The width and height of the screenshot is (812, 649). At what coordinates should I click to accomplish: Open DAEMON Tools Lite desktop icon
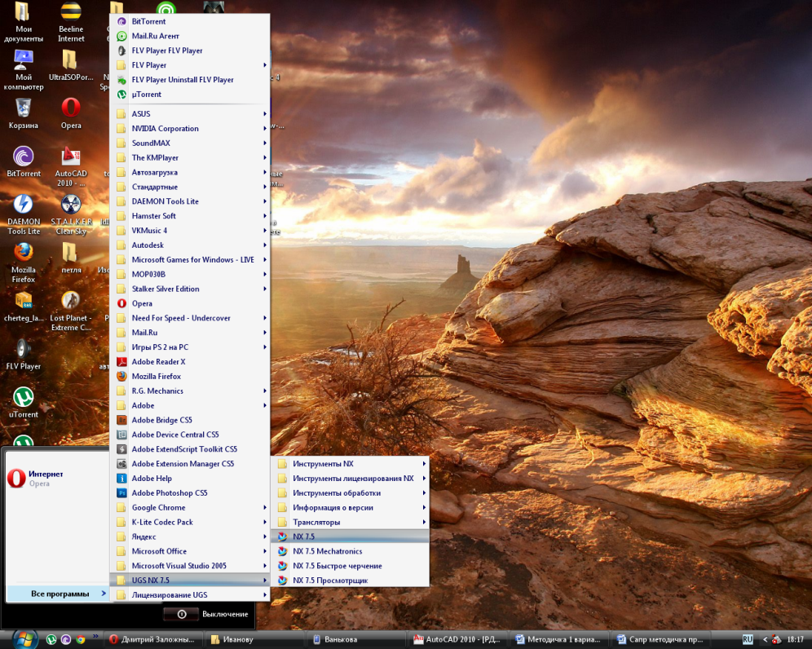(x=24, y=214)
